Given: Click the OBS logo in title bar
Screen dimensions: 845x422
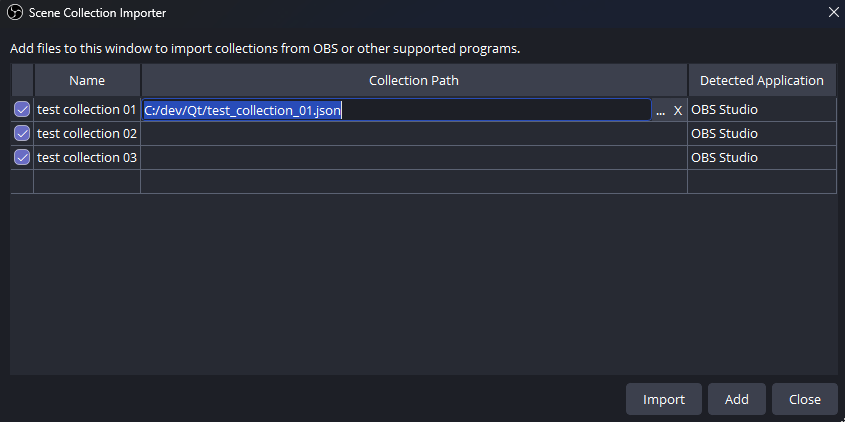Looking at the screenshot, I should click(15, 13).
